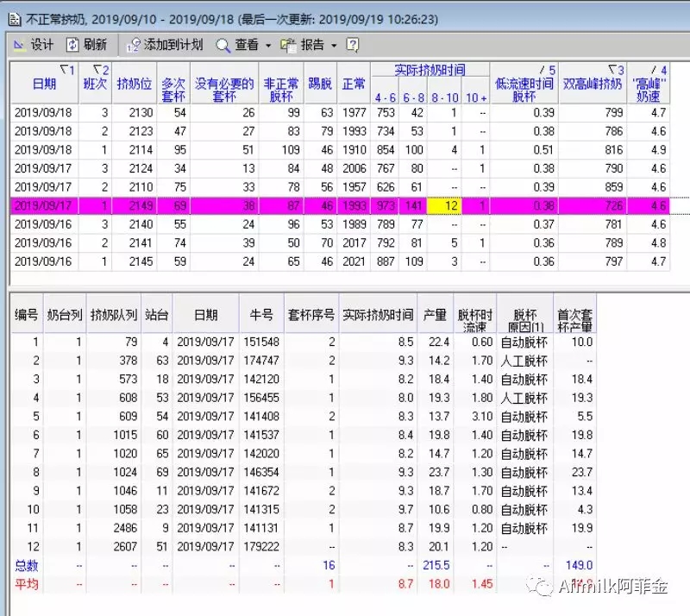Click the report document icon in title bar

tap(15, 19)
